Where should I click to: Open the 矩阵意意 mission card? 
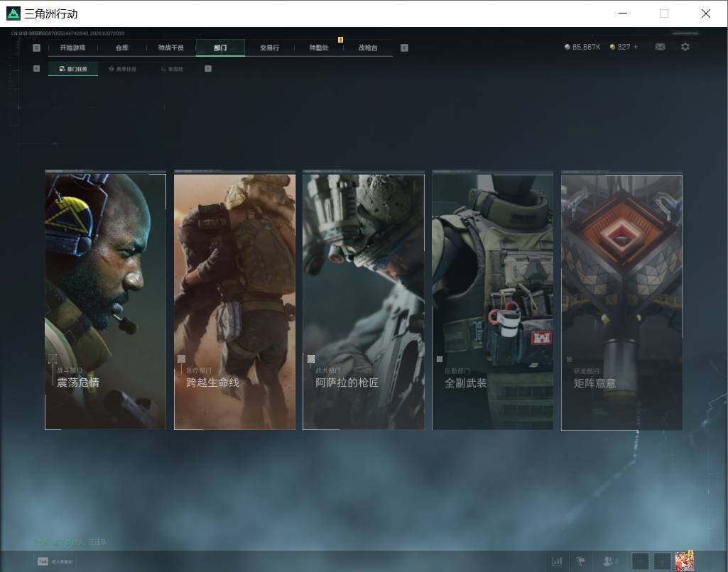click(621, 301)
